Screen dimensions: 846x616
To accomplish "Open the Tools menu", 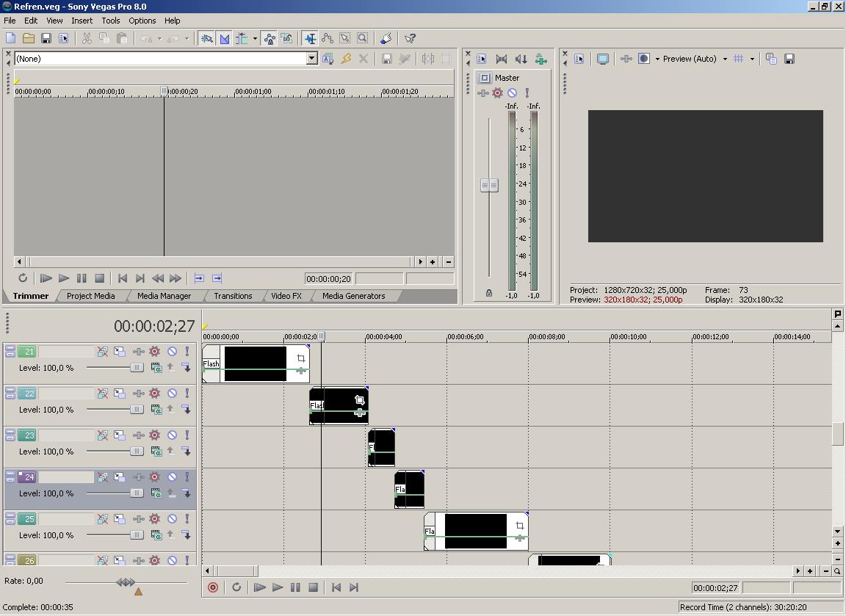I will click(x=110, y=21).
